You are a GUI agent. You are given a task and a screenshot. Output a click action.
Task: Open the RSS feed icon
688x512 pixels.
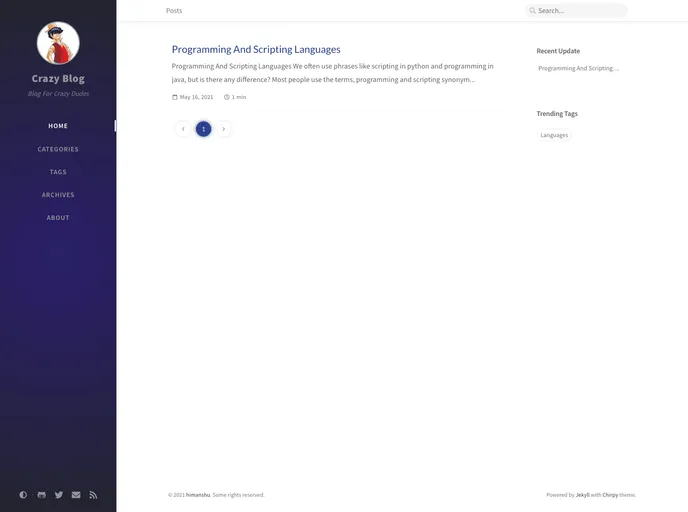pos(93,494)
